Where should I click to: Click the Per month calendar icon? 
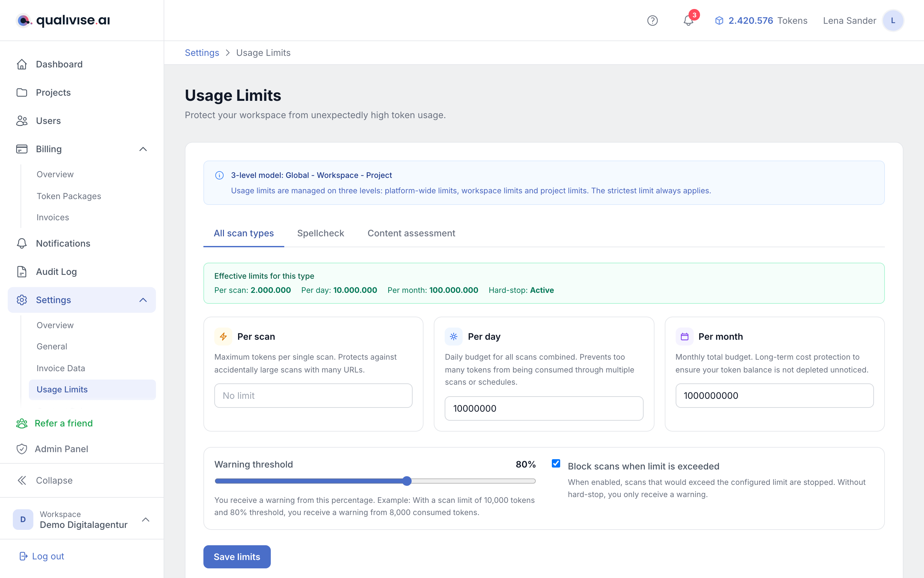tap(684, 337)
